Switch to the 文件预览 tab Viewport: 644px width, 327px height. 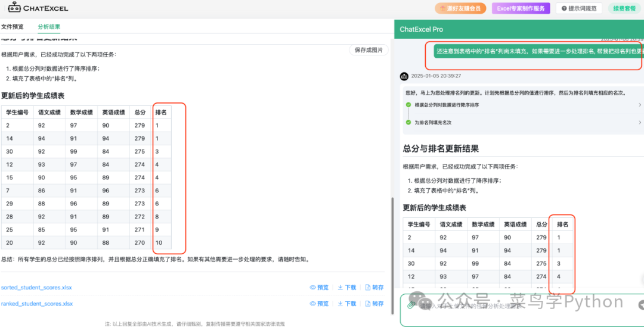13,27
